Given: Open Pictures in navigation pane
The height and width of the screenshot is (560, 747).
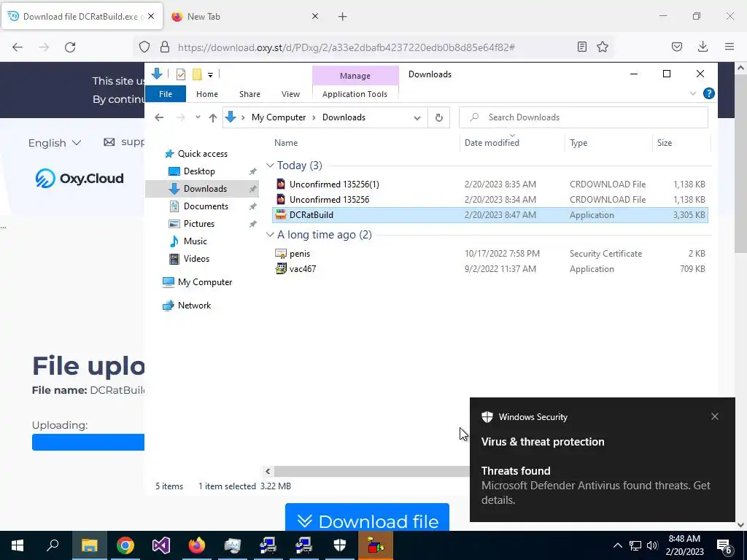Looking at the screenshot, I should 198,224.
